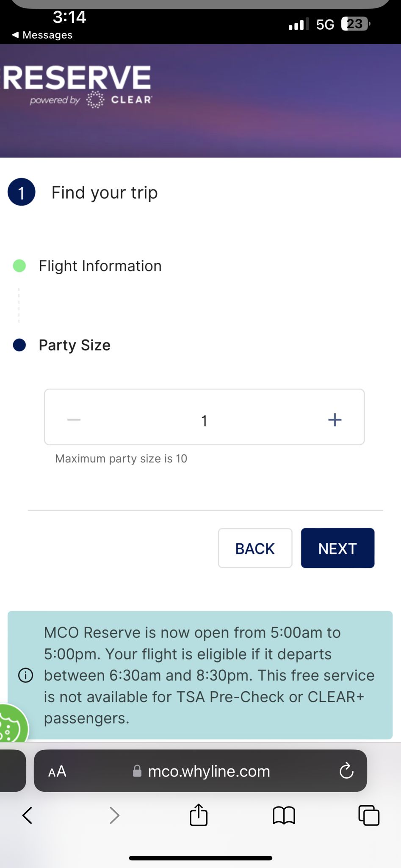Tap the step 1 circle badge

tap(21, 192)
